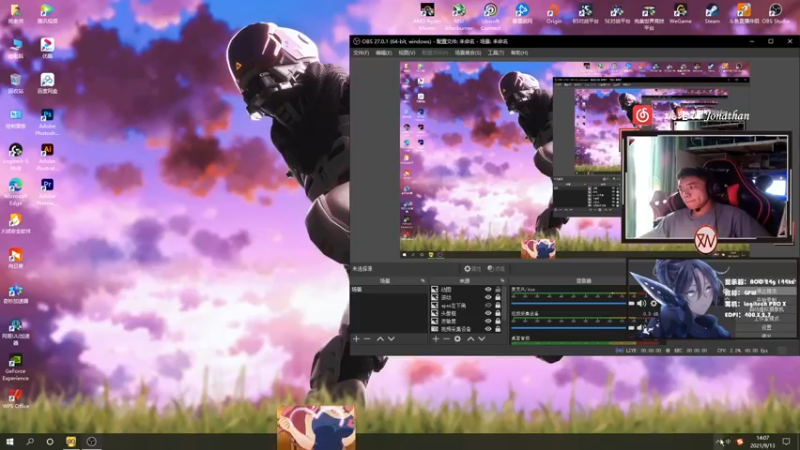Open Adobe Photoshop desktop shortcut
Image resolution: width=800 pixels, height=450 pixels.
point(47,122)
